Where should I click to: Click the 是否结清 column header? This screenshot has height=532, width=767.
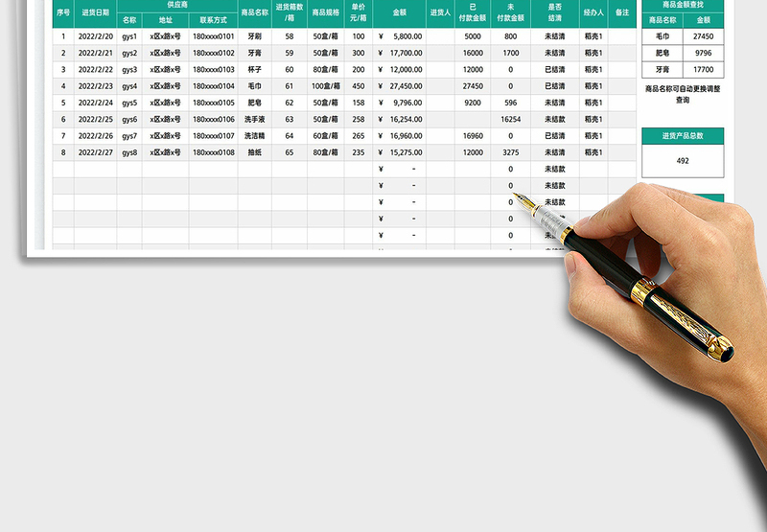click(x=554, y=12)
